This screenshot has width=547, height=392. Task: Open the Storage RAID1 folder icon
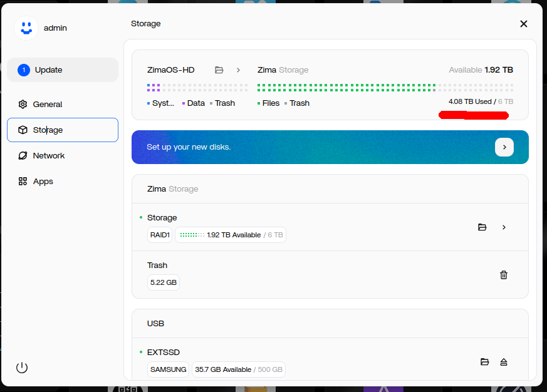tap(482, 227)
